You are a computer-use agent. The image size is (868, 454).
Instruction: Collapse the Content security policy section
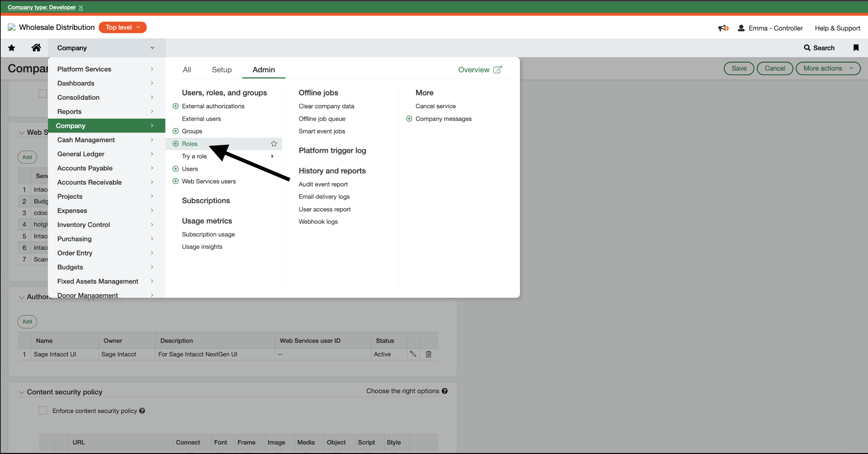(x=22, y=392)
